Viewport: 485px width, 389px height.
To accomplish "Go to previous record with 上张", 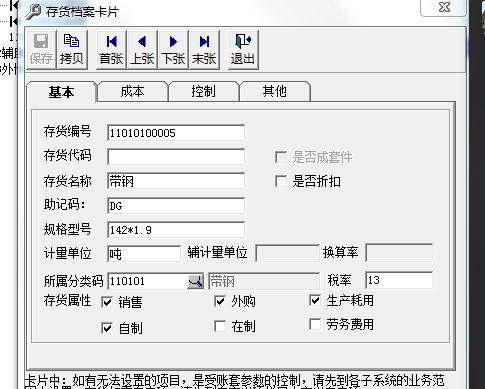I will (x=142, y=50).
